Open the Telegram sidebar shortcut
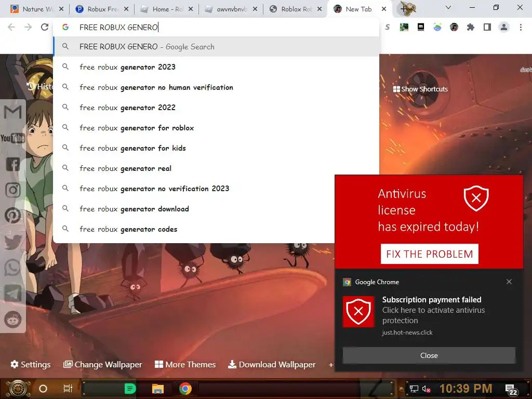 point(13,293)
